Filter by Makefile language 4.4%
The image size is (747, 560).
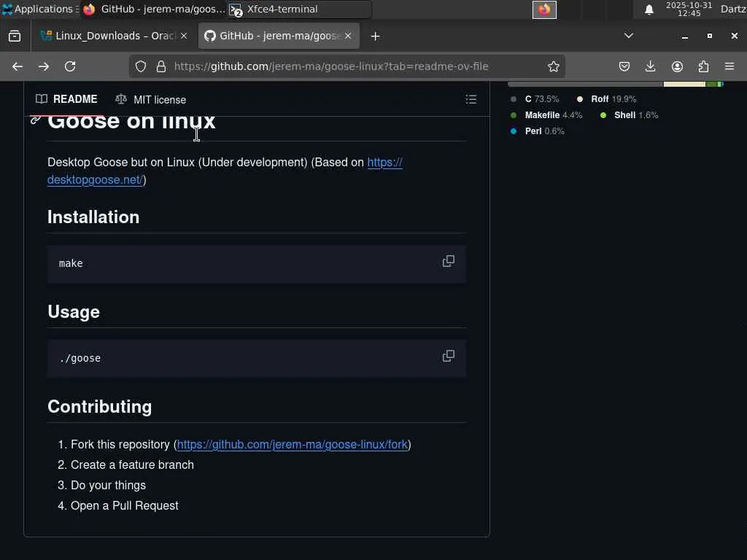click(x=547, y=115)
